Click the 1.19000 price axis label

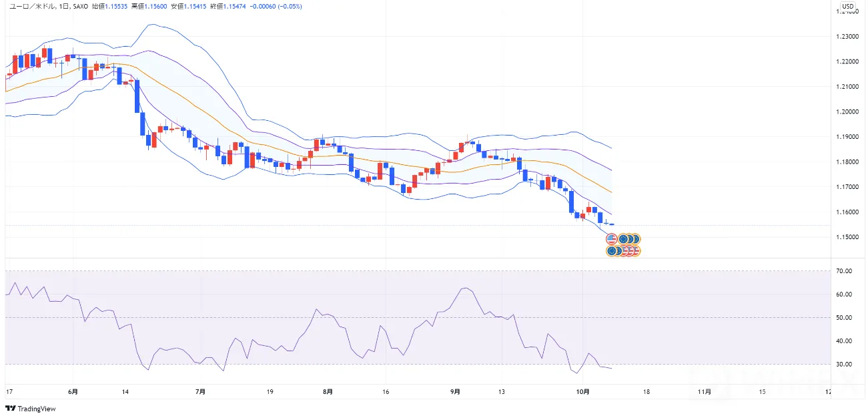click(848, 137)
